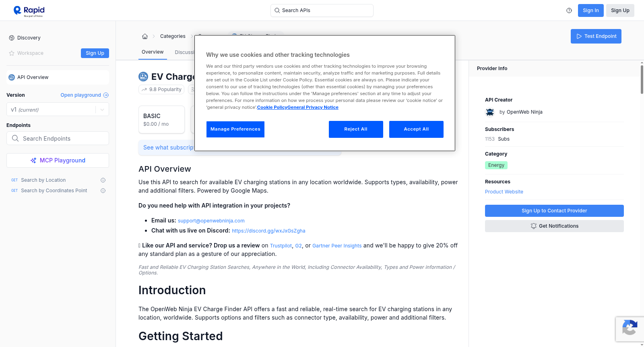Click Sign Up next to Workspace
This screenshot has width=644, height=347.
point(95,53)
